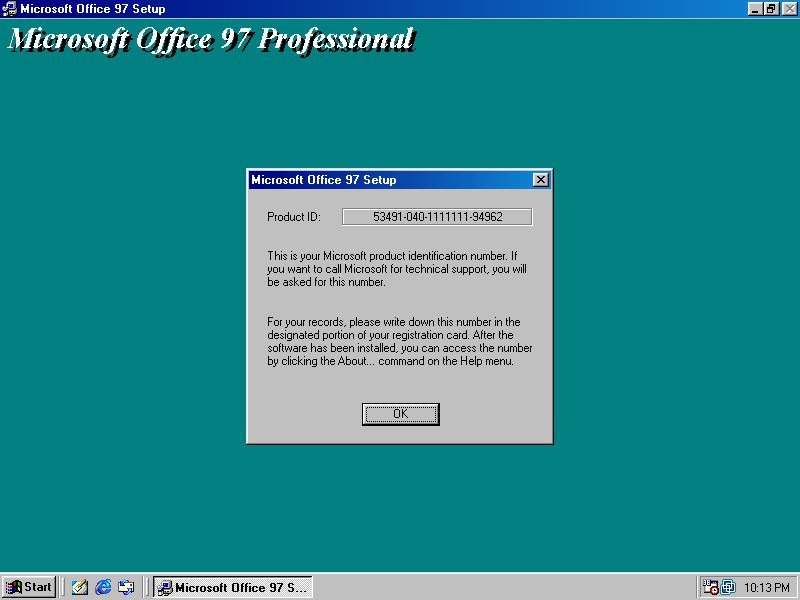Close the Product ID dialog
This screenshot has height=600, width=800.
click(540, 180)
